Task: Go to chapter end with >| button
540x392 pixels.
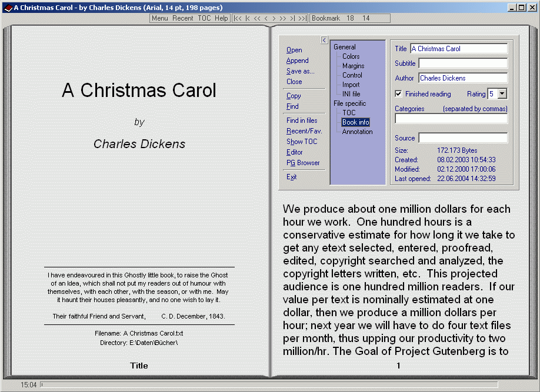Action: [292, 19]
